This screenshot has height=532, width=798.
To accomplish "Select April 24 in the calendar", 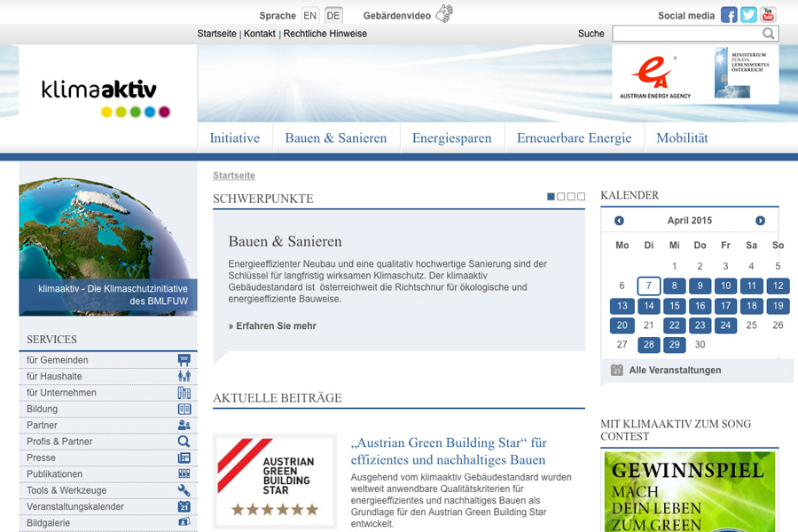I will click(x=726, y=325).
